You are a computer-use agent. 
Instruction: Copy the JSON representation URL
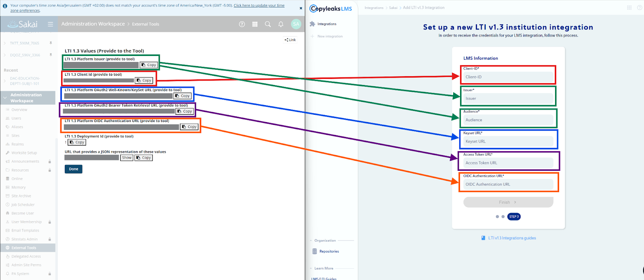144,158
